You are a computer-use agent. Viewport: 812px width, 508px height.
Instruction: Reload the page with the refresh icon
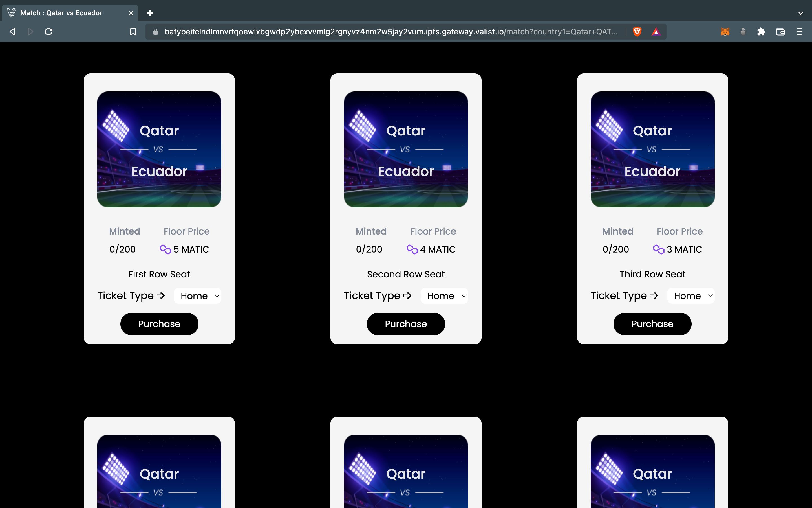(x=49, y=32)
